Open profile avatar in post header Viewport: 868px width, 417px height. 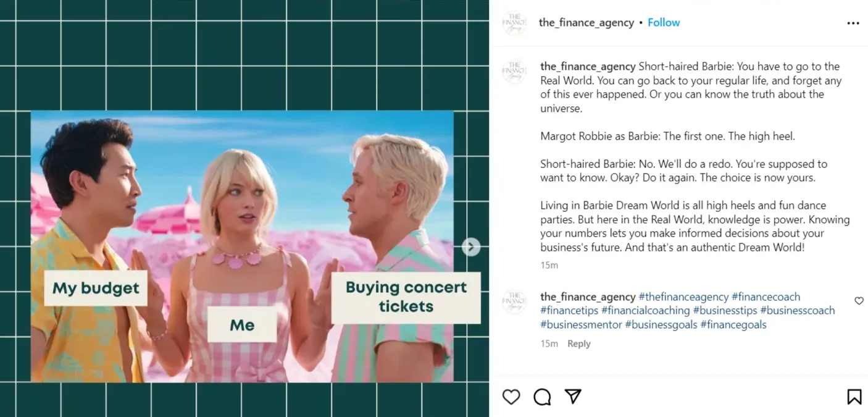[x=514, y=23]
